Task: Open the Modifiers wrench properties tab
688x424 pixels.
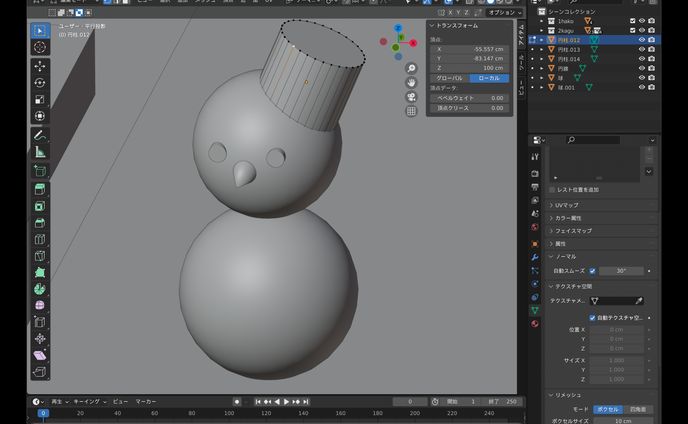Action: tap(535, 257)
